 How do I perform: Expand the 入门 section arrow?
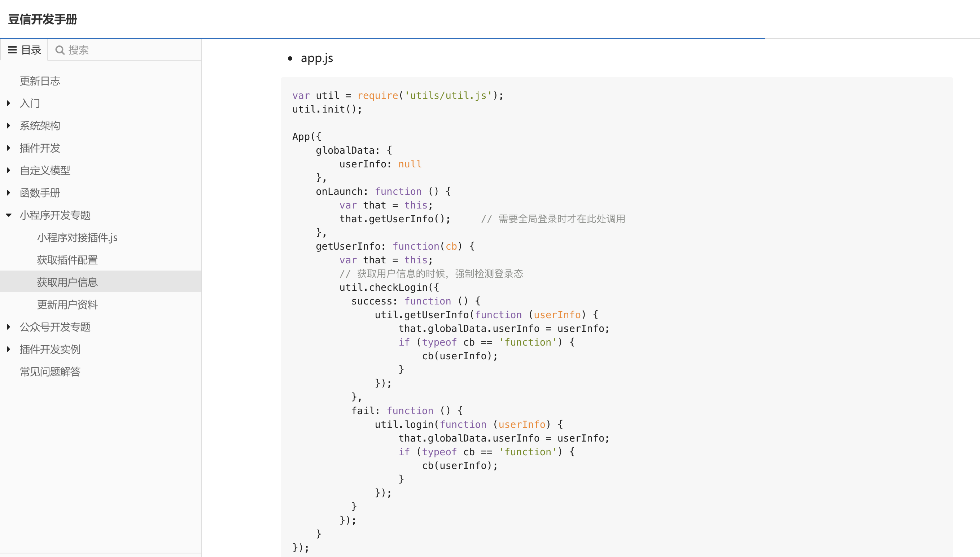tap(8, 103)
